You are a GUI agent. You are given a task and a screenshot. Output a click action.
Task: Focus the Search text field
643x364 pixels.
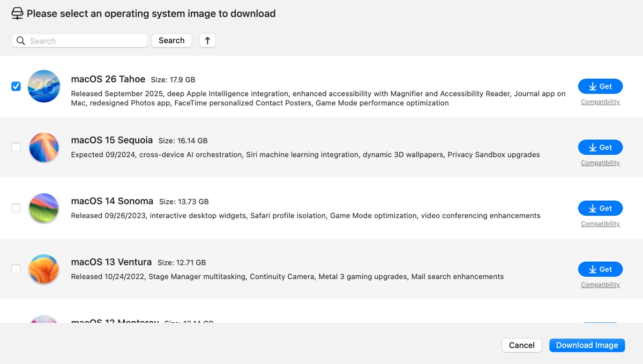(x=86, y=41)
